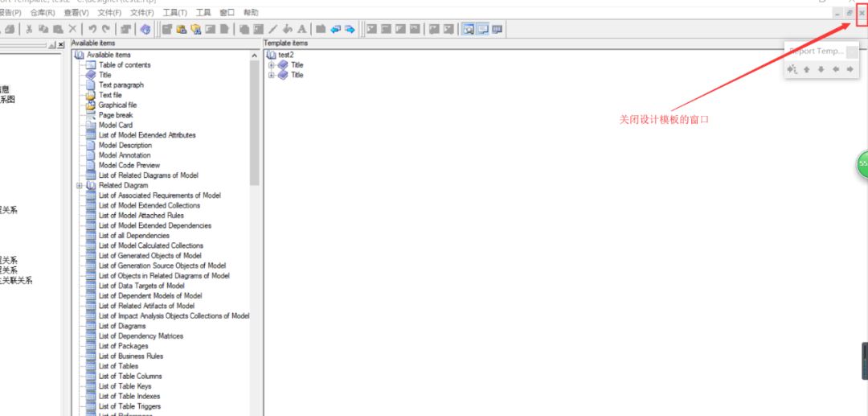Select List of Model Attached Rules
Screen dimensions: 868x416
click(x=141, y=216)
